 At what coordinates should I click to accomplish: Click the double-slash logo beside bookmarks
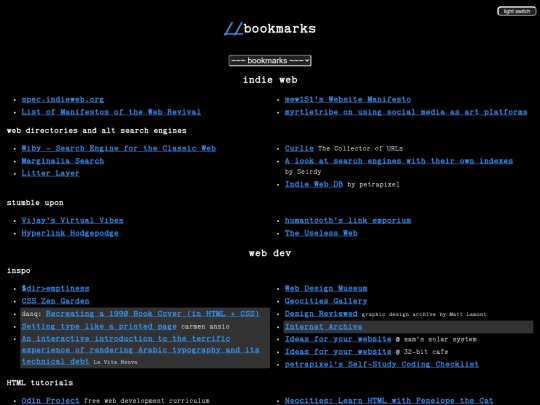[x=233, y=29]
